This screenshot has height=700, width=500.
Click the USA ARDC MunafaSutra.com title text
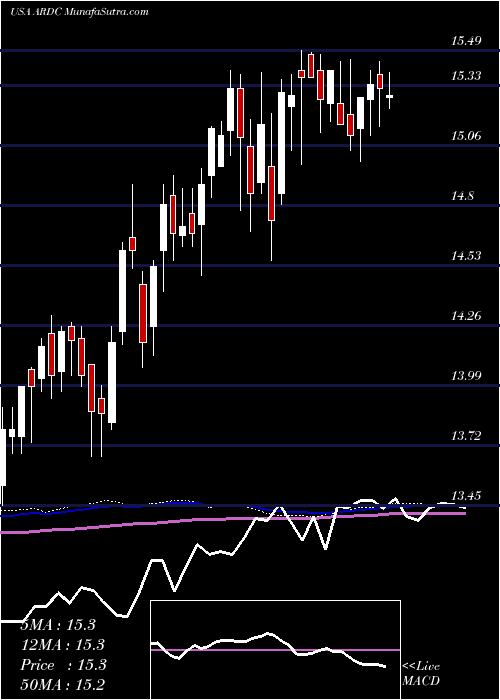(x=79, y=12)
